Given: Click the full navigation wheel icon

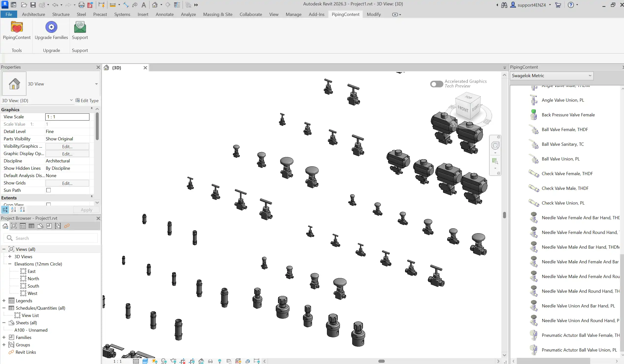Looking at the screenshot, I should pos(495,146).
